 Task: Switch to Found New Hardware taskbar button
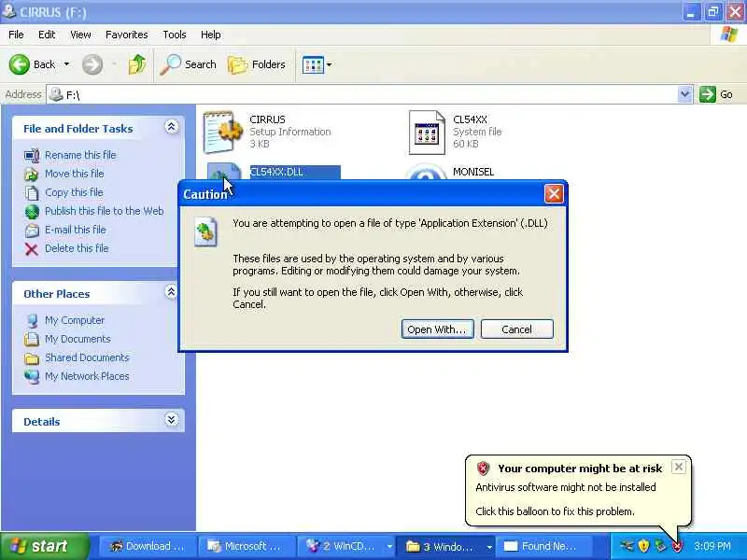(x=545, y=546)
